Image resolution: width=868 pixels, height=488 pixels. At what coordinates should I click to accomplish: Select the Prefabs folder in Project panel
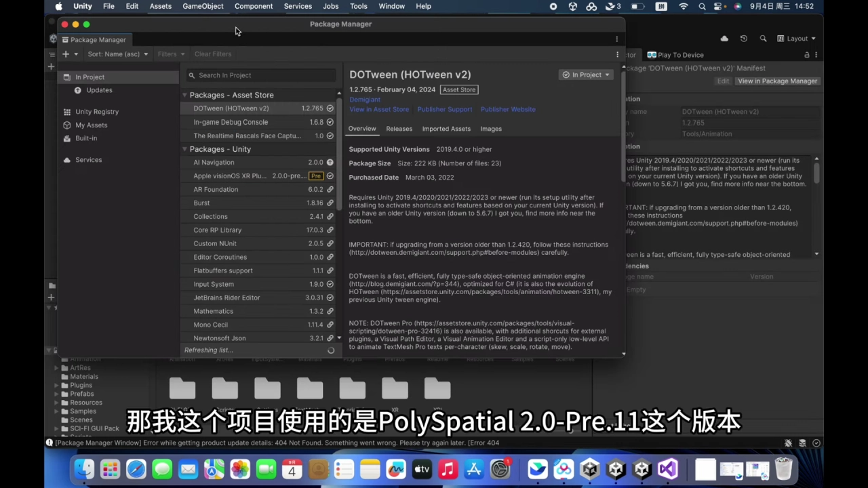(82, 394)
